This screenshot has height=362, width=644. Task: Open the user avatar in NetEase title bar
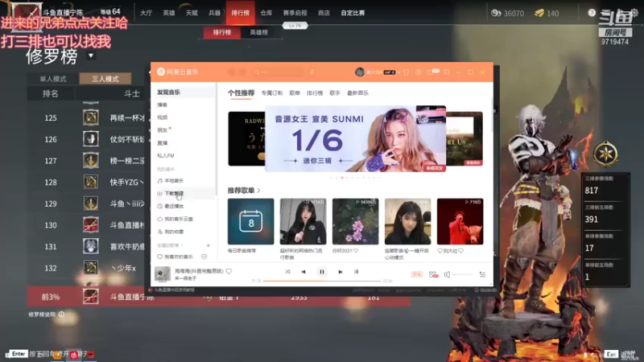360,72
